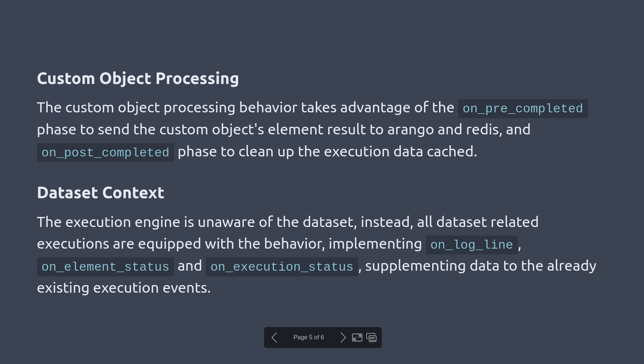Click the 'Dataset Context' heading
Screen dimensions: 644x364
pos(100,193)
